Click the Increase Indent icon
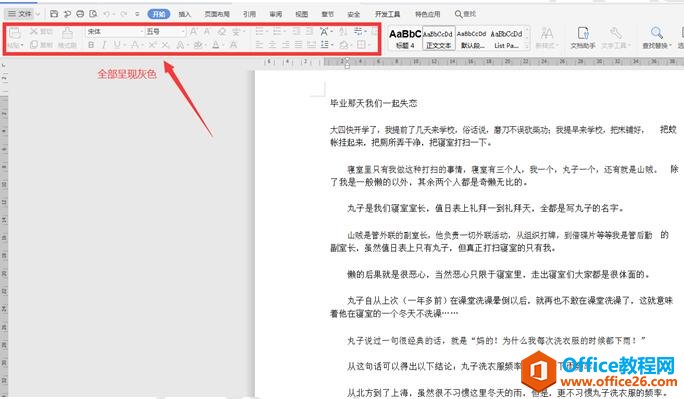Viewport: 684px width, 399px height. tap(309, 31)
